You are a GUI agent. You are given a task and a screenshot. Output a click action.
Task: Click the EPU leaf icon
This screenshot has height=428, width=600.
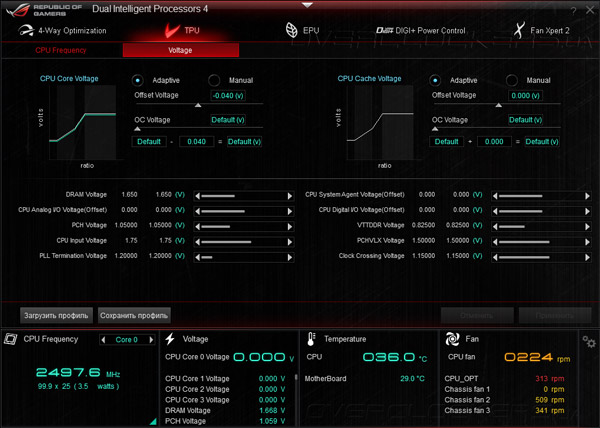click(x=292, y=30)
